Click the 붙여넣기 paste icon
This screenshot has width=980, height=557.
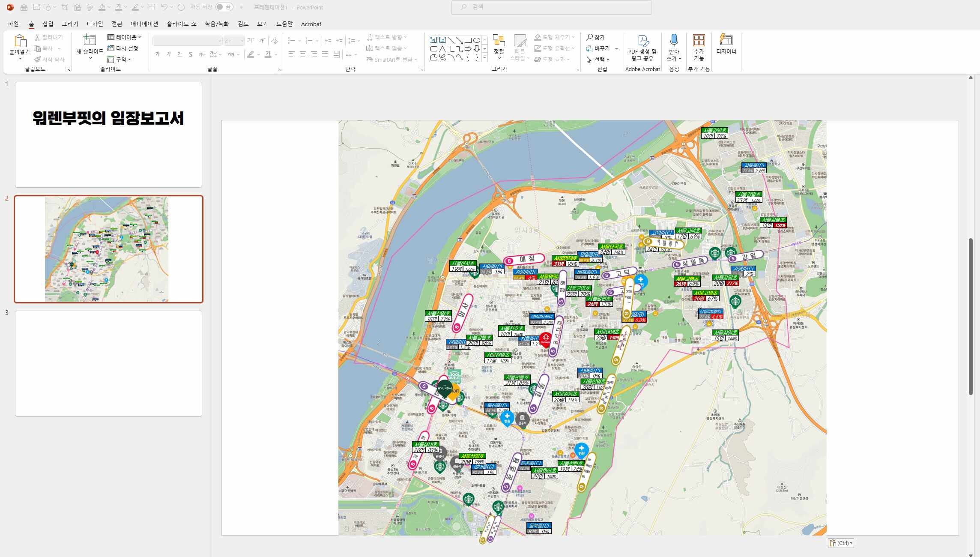pos(19,41)
